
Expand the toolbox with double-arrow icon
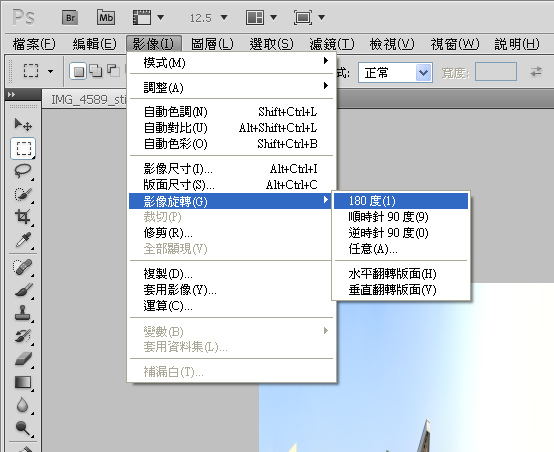[12, 94]
